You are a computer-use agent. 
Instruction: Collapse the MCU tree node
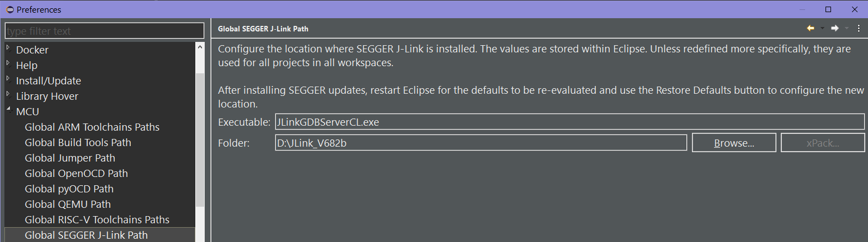[x=8, y=110]
